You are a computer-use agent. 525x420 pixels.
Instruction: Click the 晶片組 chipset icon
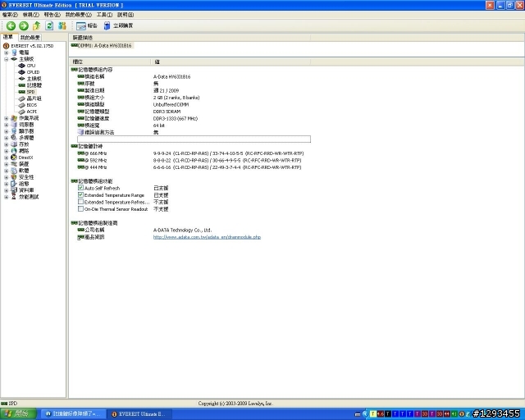point(22,98)
